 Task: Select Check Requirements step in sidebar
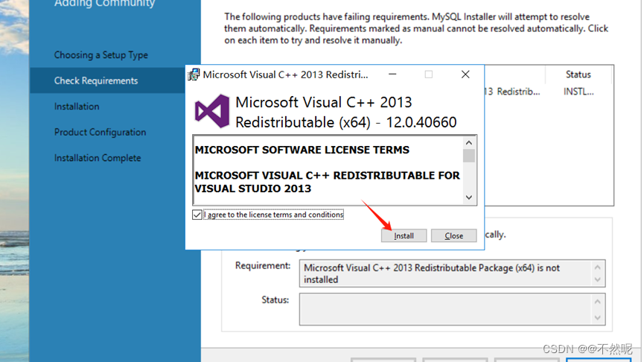[96, 80]
